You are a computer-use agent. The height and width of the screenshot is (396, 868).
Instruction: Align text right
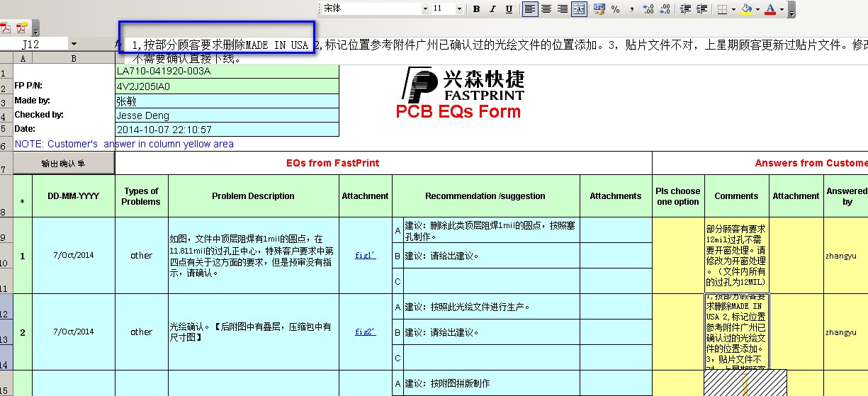[563, 9]
